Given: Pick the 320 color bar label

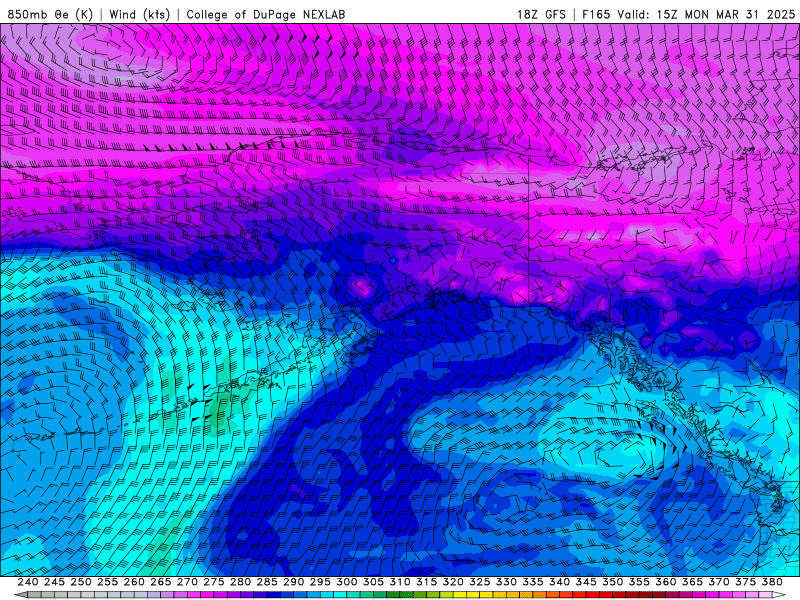Looking at the screenshot, I should pyautogui.click(x=453, y=582).
